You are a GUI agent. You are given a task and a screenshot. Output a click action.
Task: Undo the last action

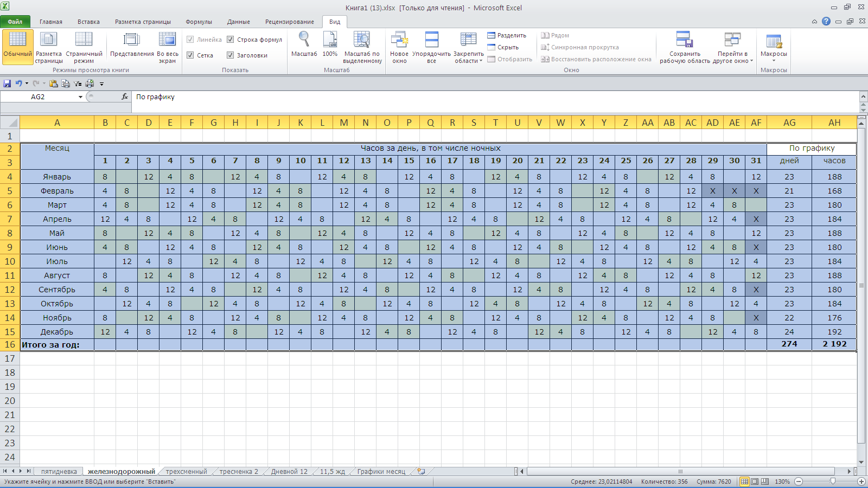[19, 84]
